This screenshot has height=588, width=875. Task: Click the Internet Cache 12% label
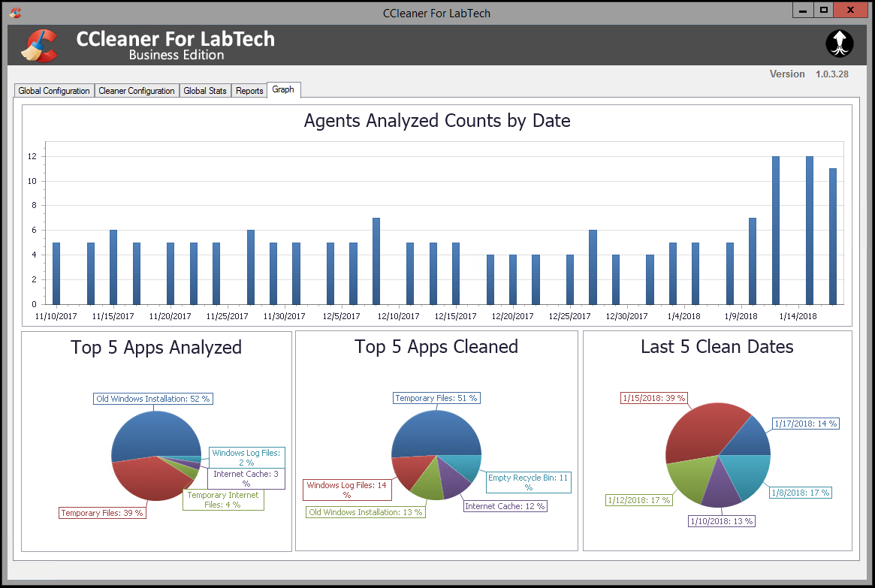(x=505, y=506)
